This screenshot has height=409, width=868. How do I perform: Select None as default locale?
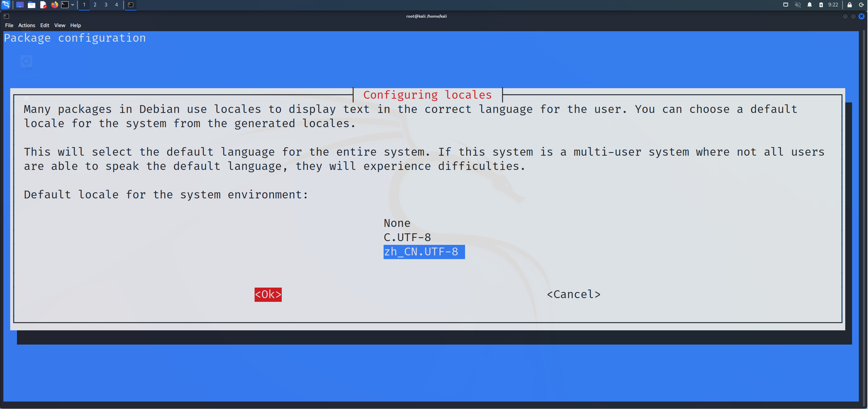(397, 223)
